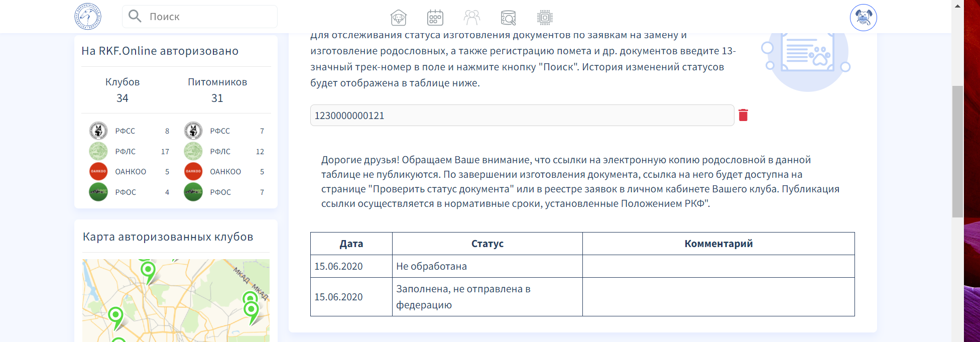This screenshot has width=980, height=342.
Task: Click the search magnifier icon
Action: 135,17
